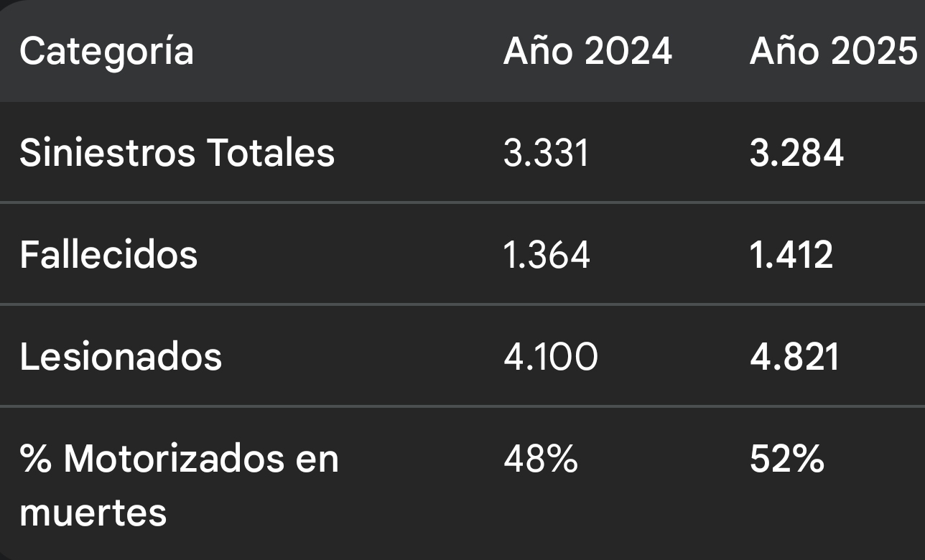The height and width of the screenshot is (560, 925).
Task: Click the 2024 text in header
Action: tap(628, 52)
